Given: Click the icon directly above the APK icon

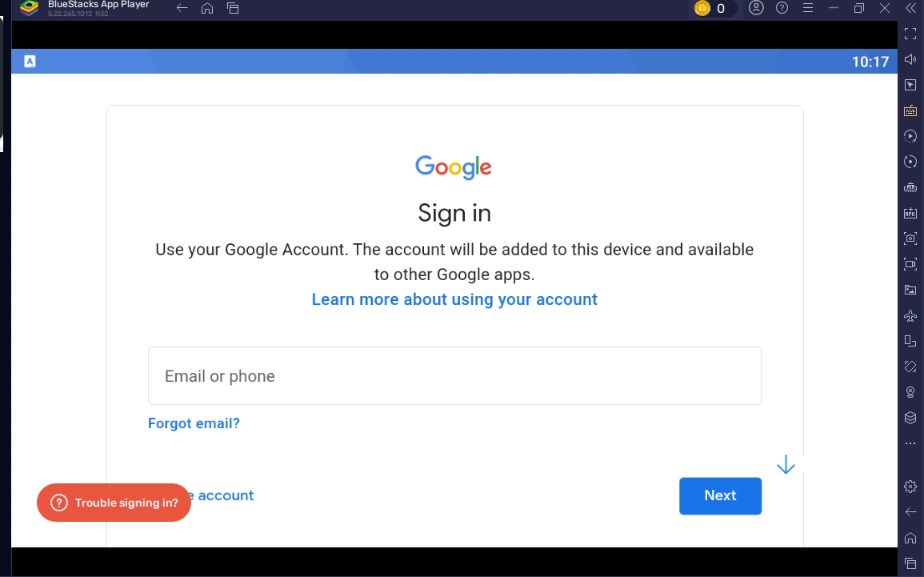Looking at the screenshot, I should (910, 187).
